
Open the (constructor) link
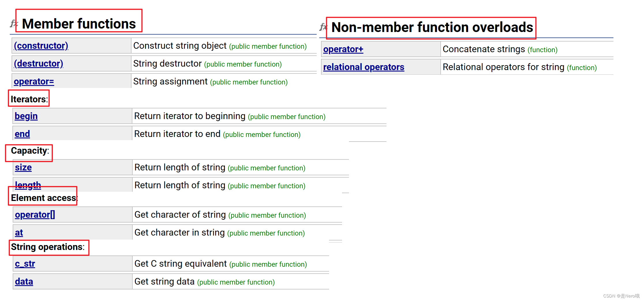[x=41, y=46]
